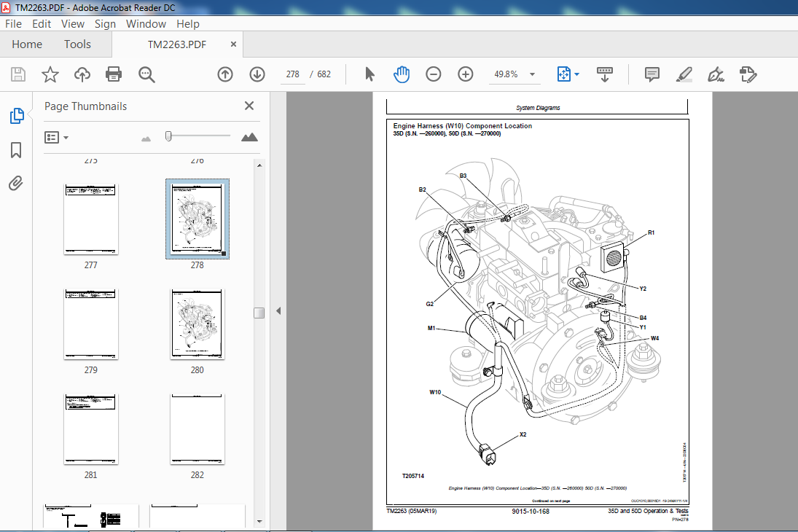Click the 'W10' harness label in diagram
This screenshot has height=532, width=798.
pos(435,393)
